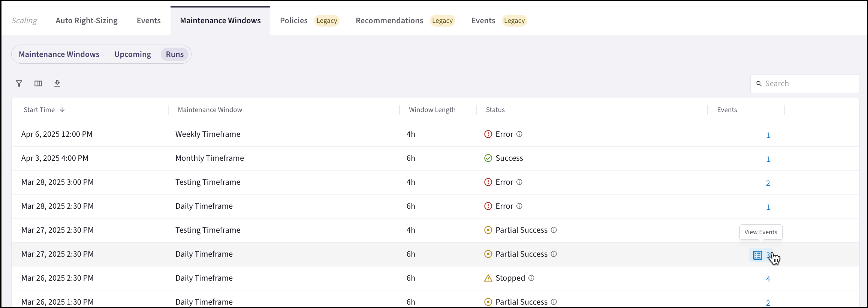Open the Policies Legacy tab

(309, 21)
